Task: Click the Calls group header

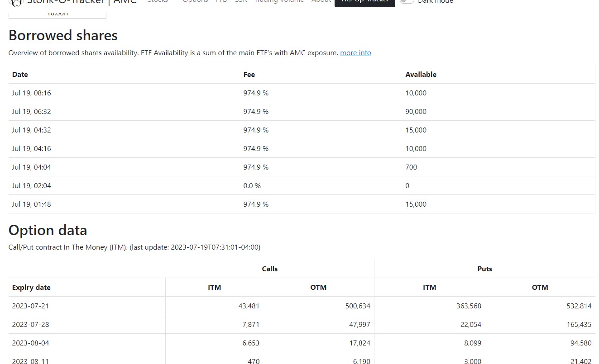Action: tap(269, 269)
